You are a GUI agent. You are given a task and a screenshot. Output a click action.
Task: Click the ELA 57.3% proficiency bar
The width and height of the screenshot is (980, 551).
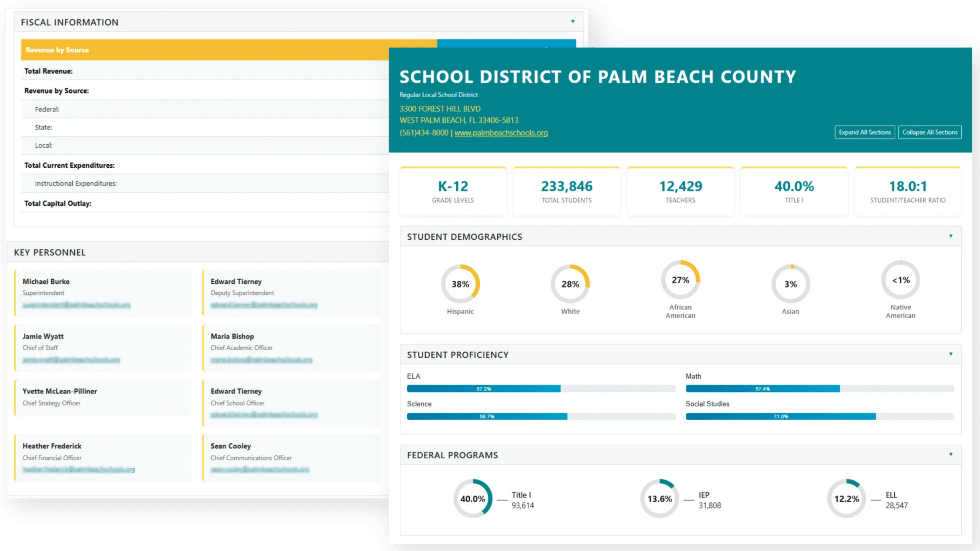483,389
